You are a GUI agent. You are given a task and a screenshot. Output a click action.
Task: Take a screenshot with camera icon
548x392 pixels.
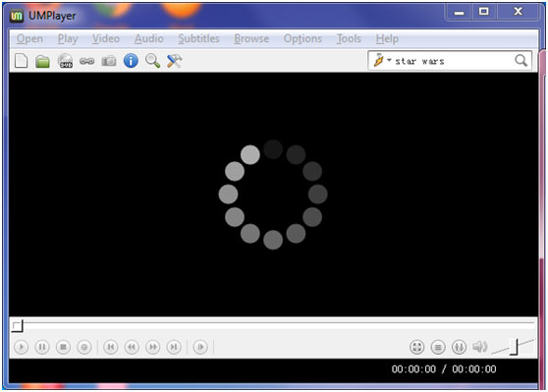point(109,61)
